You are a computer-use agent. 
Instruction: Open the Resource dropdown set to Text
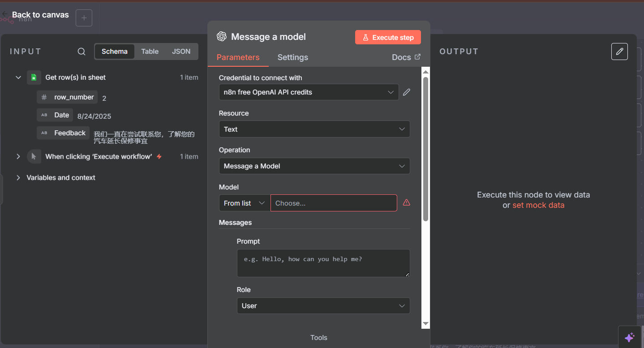[x=314, y=129]
